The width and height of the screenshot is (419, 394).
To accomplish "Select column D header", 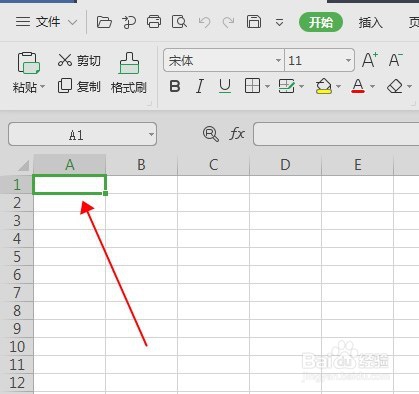I will coord(286,165).
